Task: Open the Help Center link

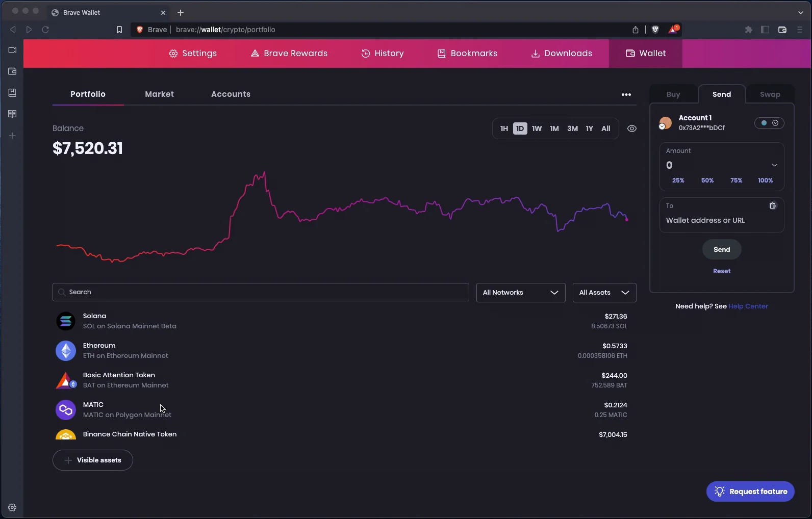Action: pos(748,306)
